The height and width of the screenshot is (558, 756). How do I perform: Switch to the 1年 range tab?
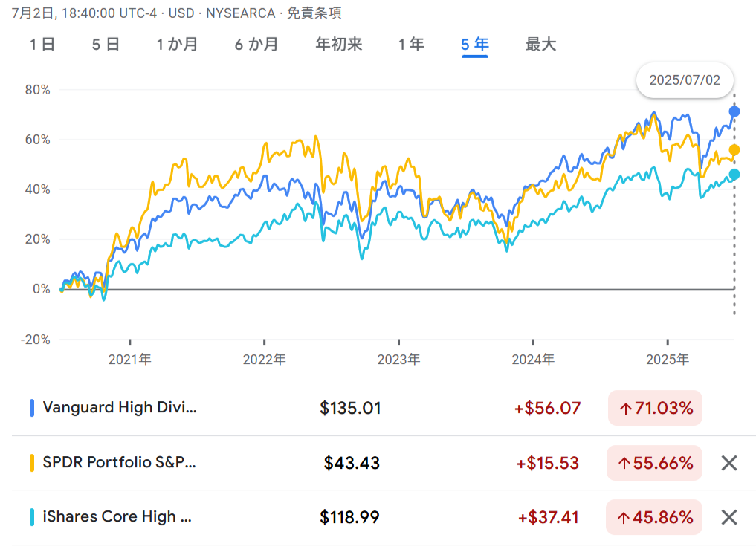(x=411, y=45)
